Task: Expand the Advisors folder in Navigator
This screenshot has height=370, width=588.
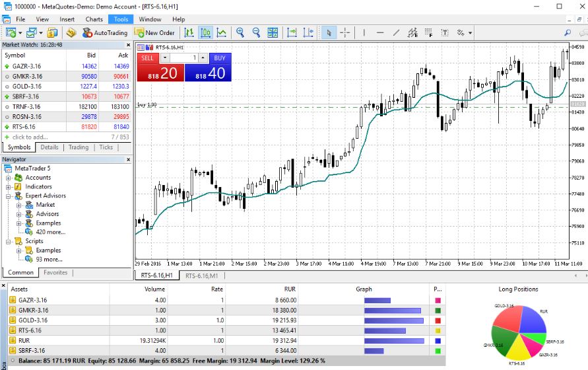Action: [18, 214]
